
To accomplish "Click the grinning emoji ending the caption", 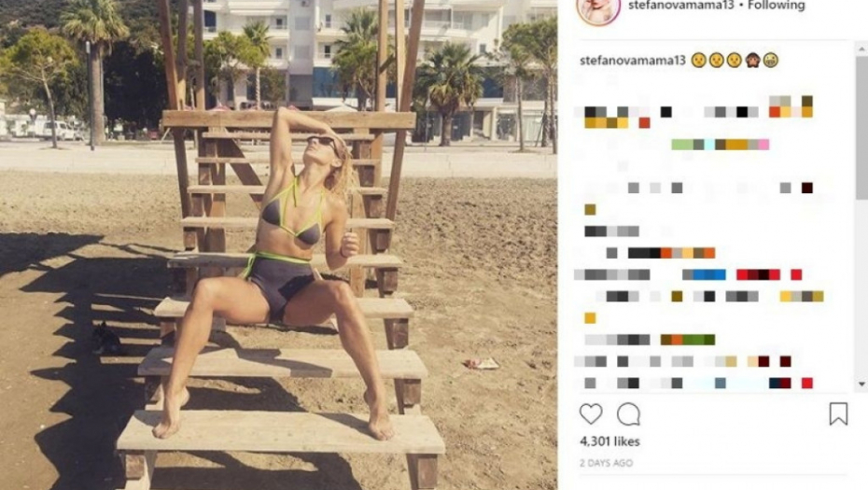I will pyautogui.click(x=771, y=61).
